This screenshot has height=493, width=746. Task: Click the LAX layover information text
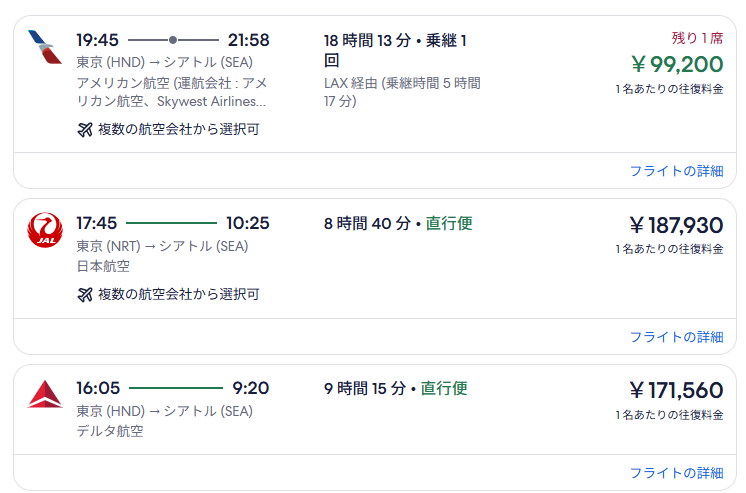[x=402, y=92]
